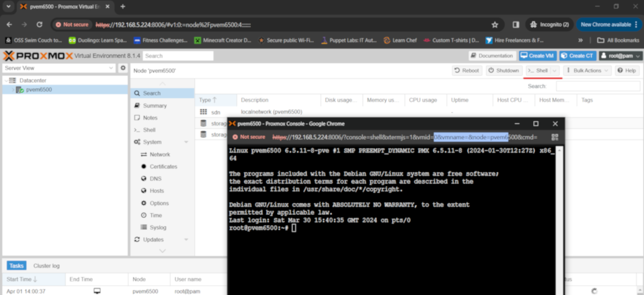Viewport: 644px width, 295px height.
Task: Click the Create VM button
Action: point(538,56)
